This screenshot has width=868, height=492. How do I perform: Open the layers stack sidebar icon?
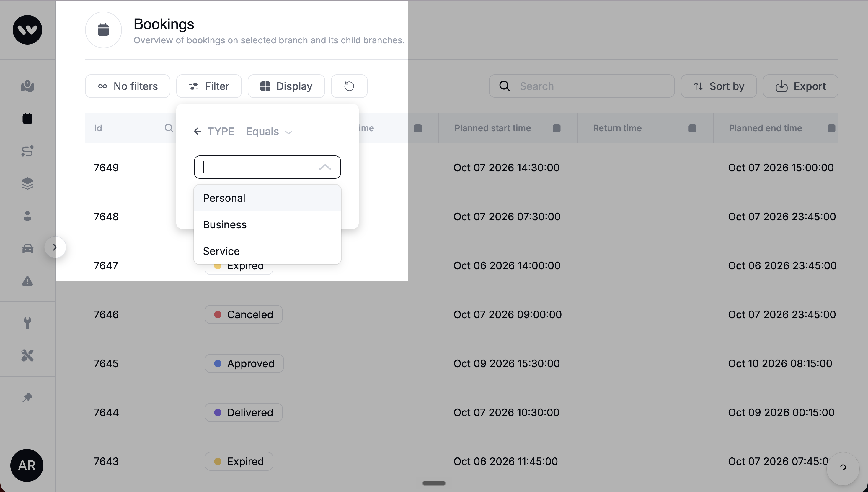[x=27, y=183]
